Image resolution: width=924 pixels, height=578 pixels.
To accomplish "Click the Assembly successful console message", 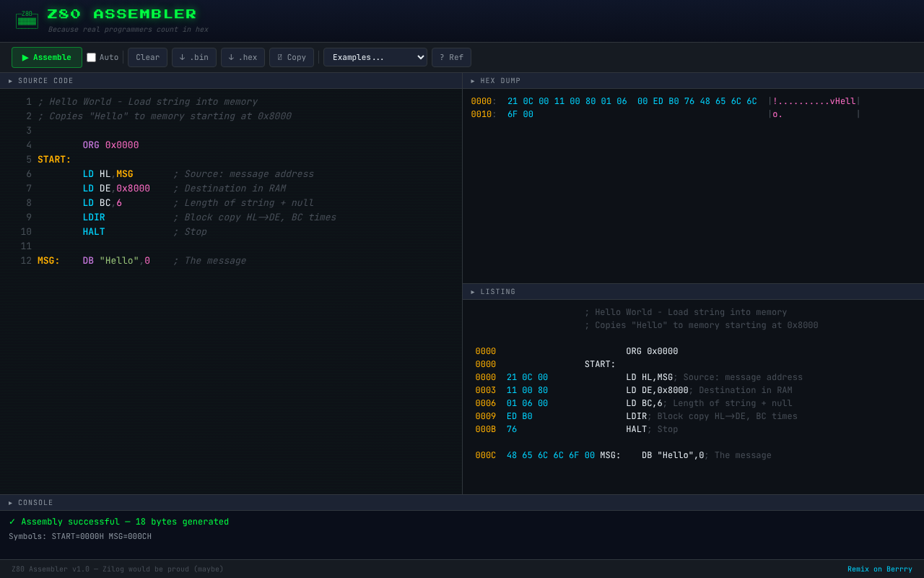I will click(x=119, y=522).
